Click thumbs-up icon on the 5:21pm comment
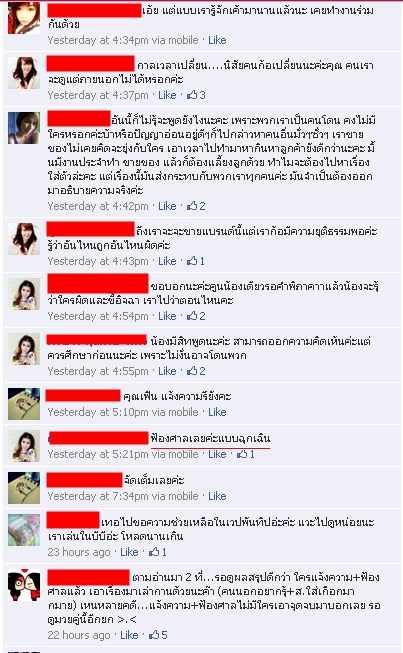This screenshot has height=653, width=403. click(242, 454)
